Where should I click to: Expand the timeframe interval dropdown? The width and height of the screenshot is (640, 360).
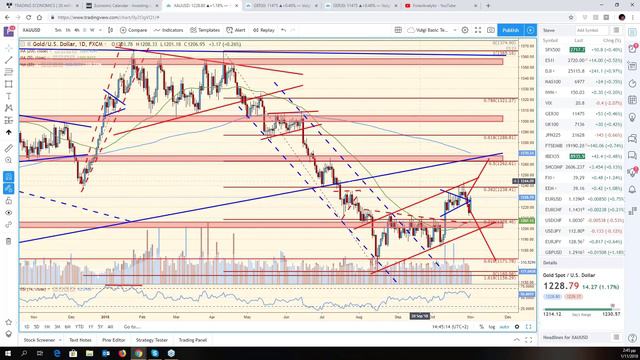click(x=99, y=30)
